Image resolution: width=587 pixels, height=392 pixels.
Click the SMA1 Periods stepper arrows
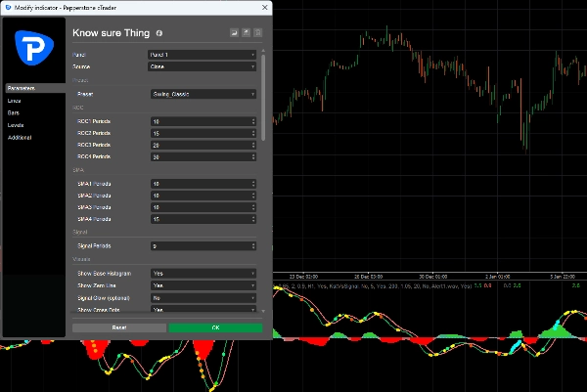coord(253,184)
